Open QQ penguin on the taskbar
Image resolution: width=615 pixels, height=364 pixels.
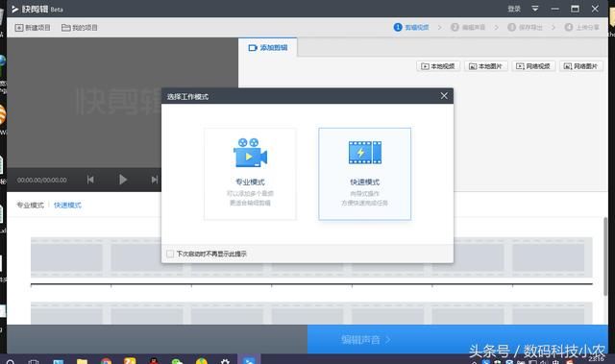[x=154, y=360]
